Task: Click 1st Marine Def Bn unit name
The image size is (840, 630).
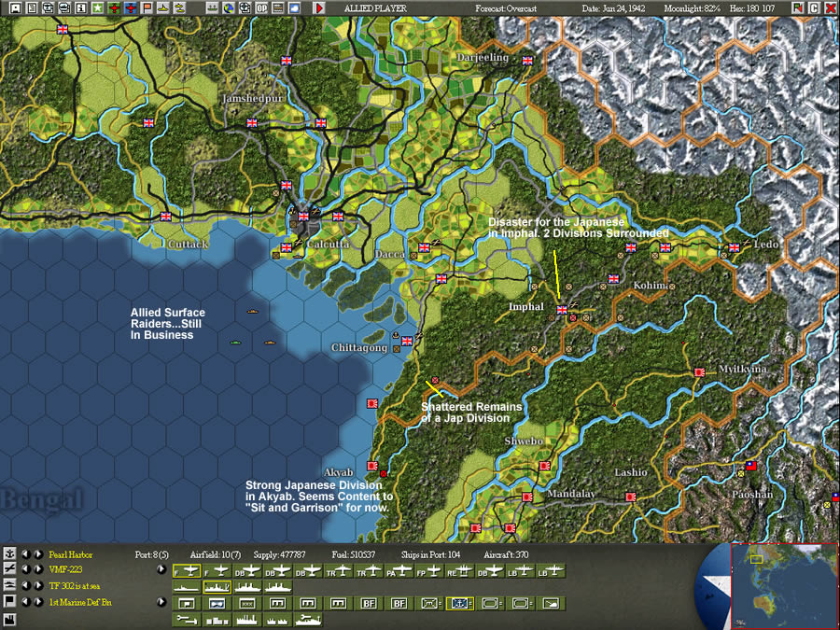Action: coord(80,602)
